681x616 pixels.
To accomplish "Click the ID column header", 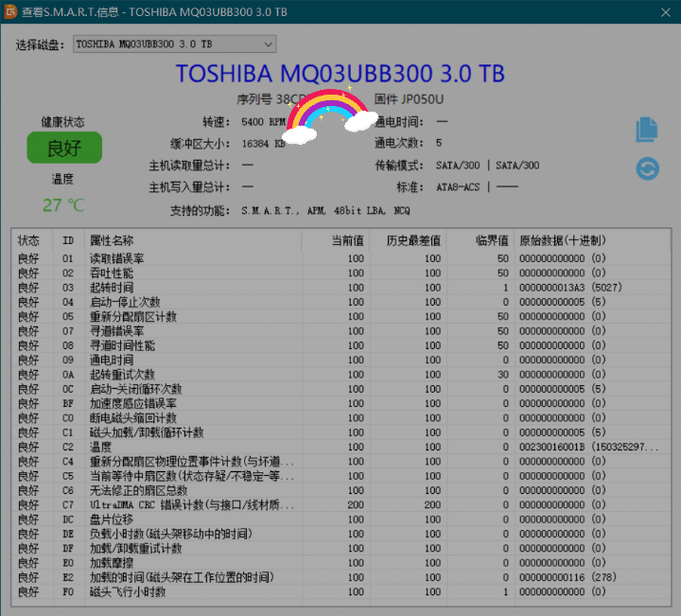I will [68, 240].
